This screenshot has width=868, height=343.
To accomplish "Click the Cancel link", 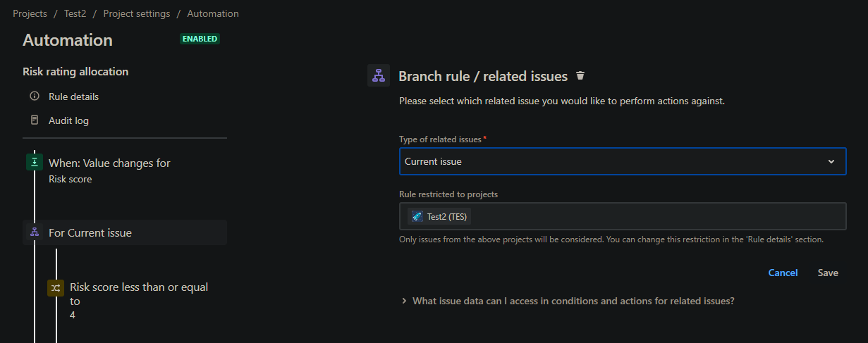I will click(783, 273).
